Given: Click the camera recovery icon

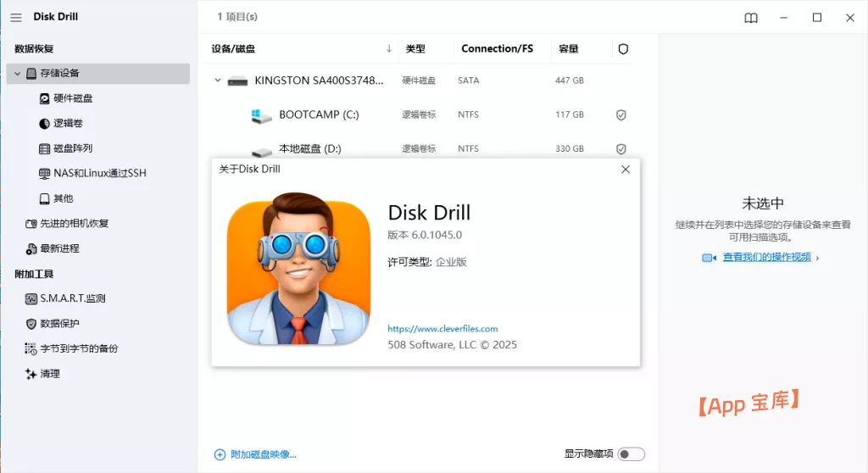Looking at the screenshot, I should click(x=31, y=224).
